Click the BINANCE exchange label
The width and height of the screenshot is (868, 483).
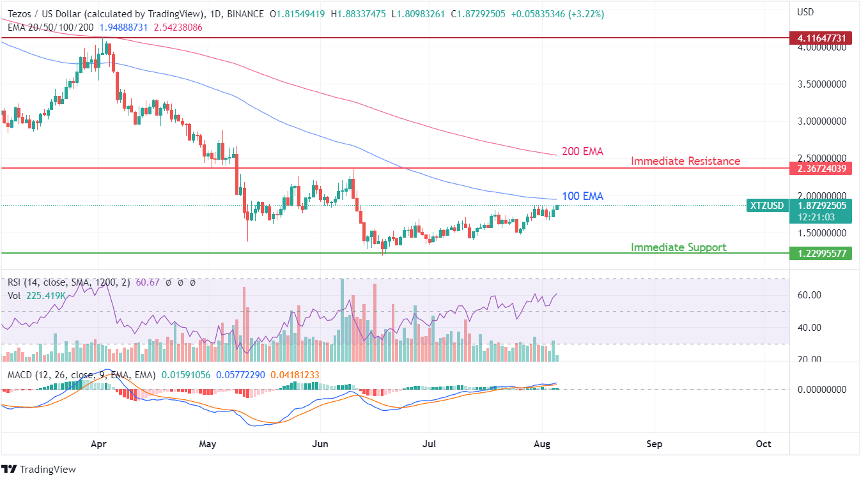coord(246,14)
